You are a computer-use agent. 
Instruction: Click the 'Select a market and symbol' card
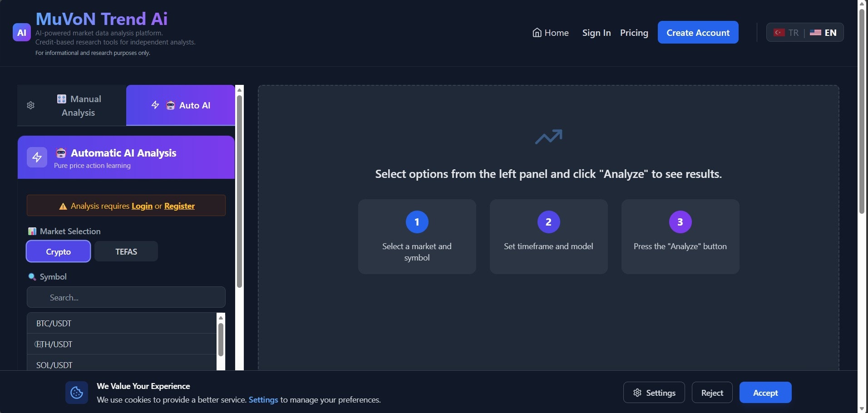[417, 236]
